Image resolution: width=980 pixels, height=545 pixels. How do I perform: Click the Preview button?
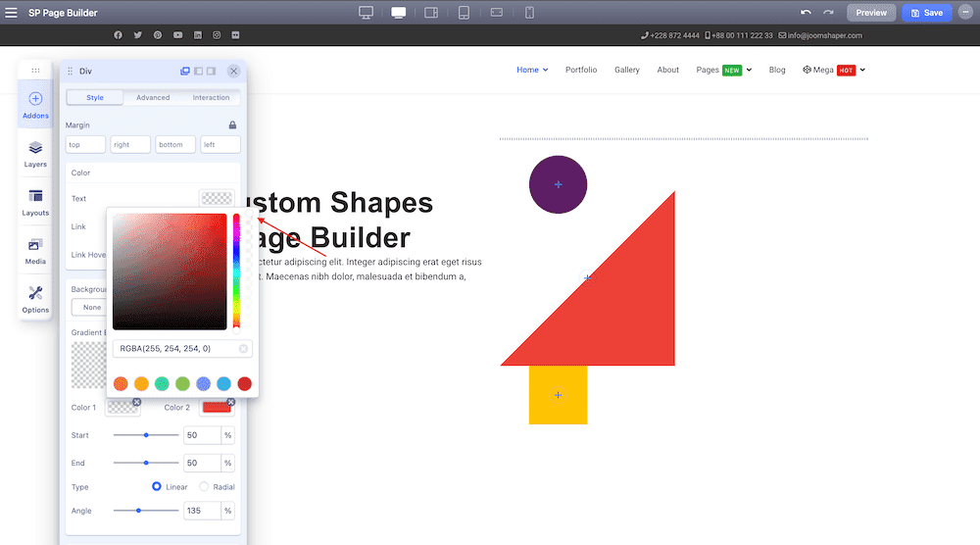tap(871, 13)
